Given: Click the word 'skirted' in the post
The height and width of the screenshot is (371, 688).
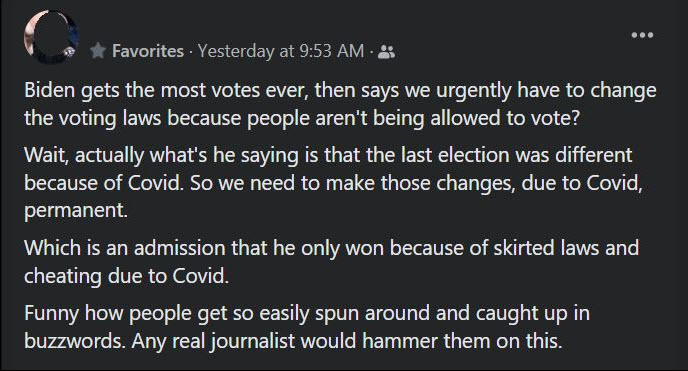Looking at the screenshot, I should pos(524,248).
